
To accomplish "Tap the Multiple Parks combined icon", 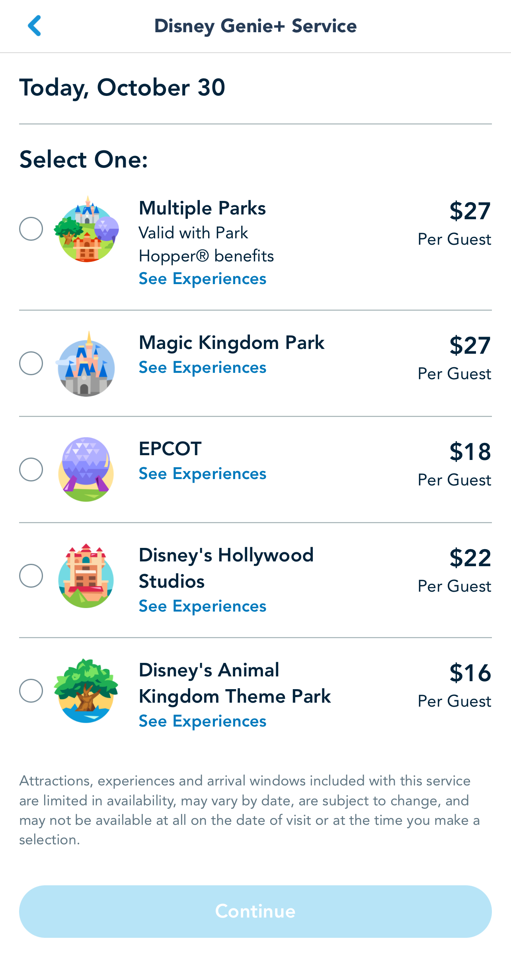I will click(x=86, y=229).
